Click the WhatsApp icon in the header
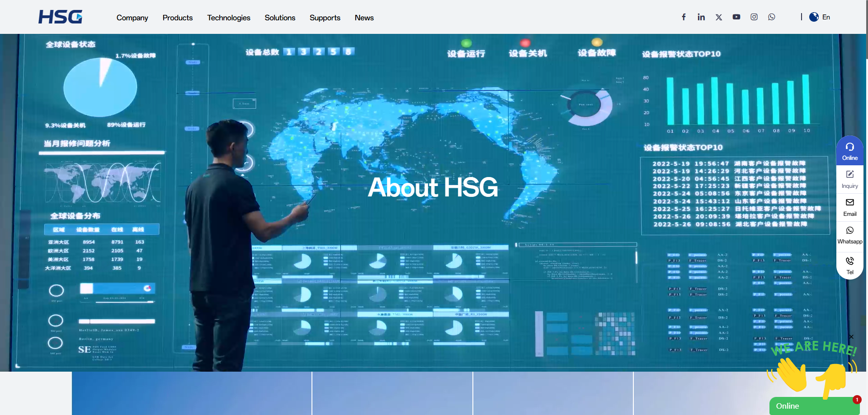The width and height of the screenshot is (868, 415). pyautogui.click(x=772, y=17)
